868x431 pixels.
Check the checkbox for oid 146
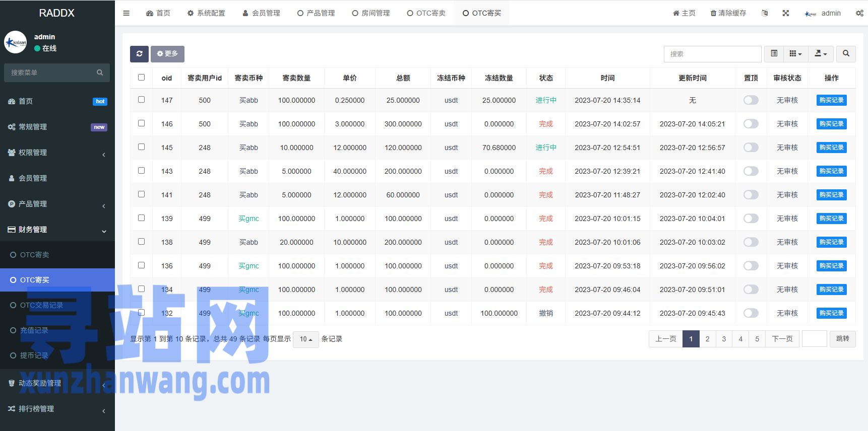click(x=141, y=123)
